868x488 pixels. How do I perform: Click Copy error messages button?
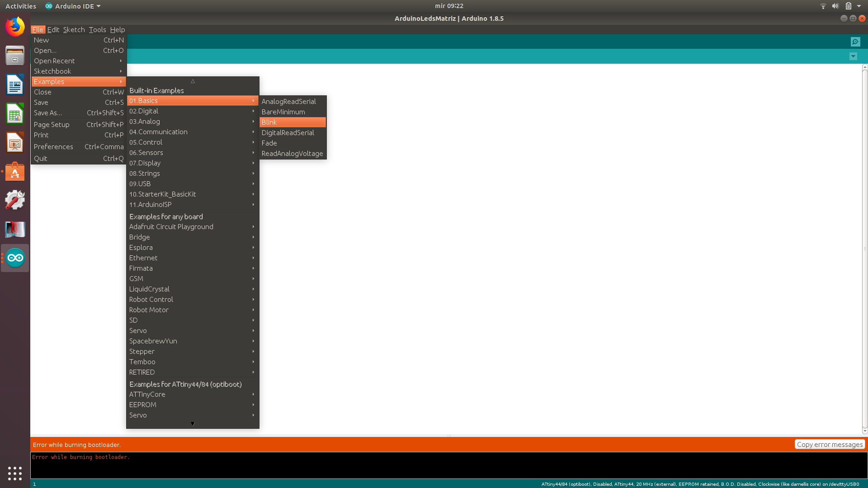(x=830, y=445)
